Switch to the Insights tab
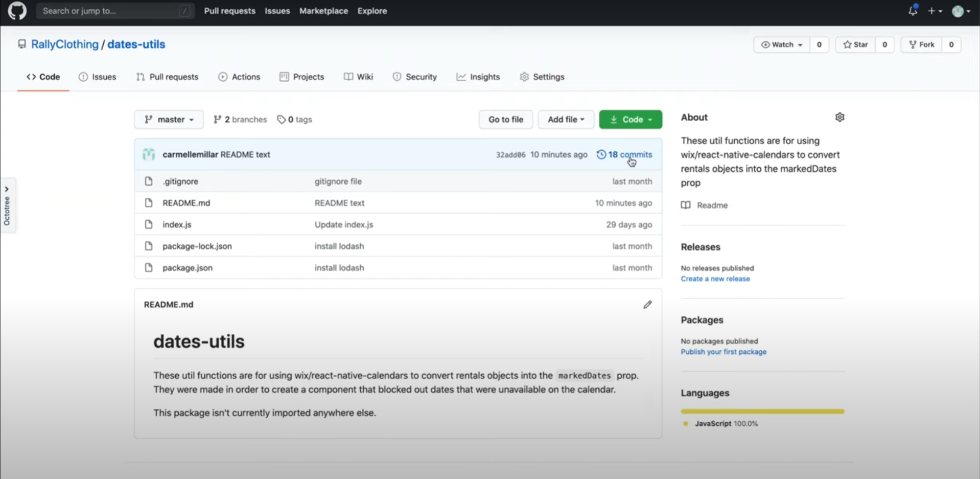Screen dimensions: 980x479 478,77
